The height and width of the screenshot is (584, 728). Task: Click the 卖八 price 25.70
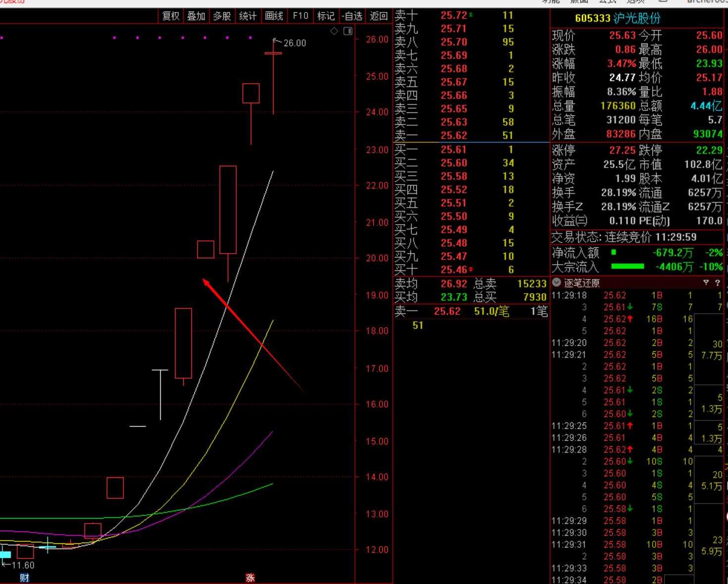coord(454,42)
